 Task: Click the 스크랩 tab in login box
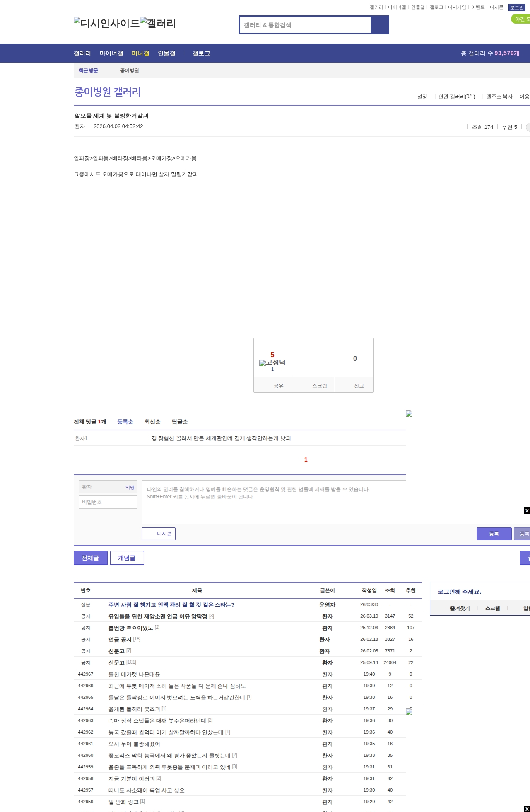tap(492, 608)
